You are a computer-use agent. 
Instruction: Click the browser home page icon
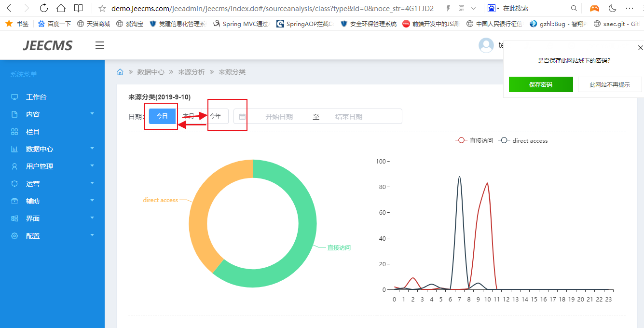click(x=61, y=8)
